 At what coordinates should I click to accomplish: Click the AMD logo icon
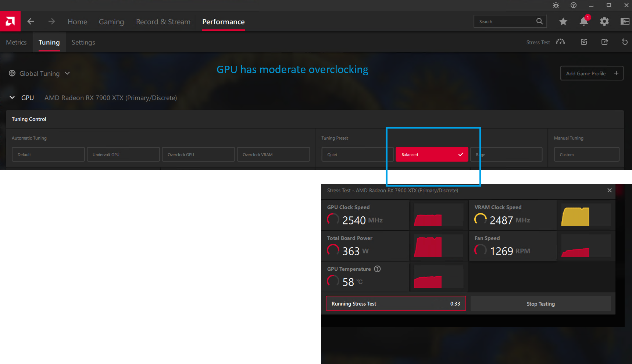[10, 21]
